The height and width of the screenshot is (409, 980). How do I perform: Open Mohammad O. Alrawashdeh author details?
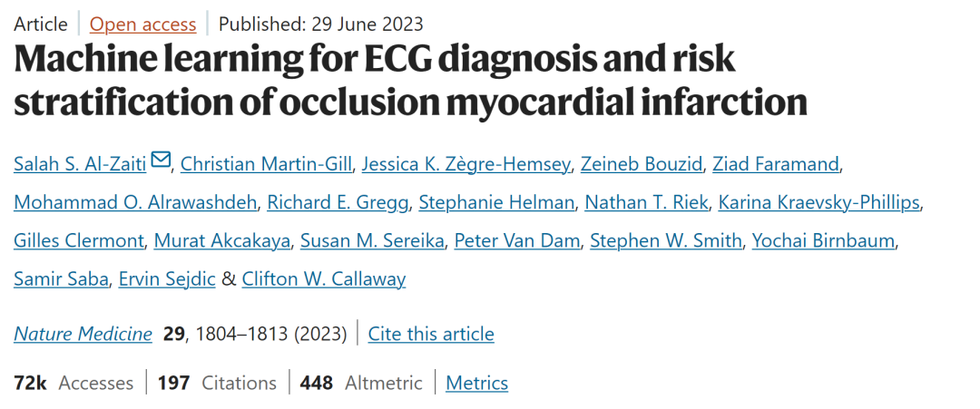pyautogui.click(x=135, y=203)
